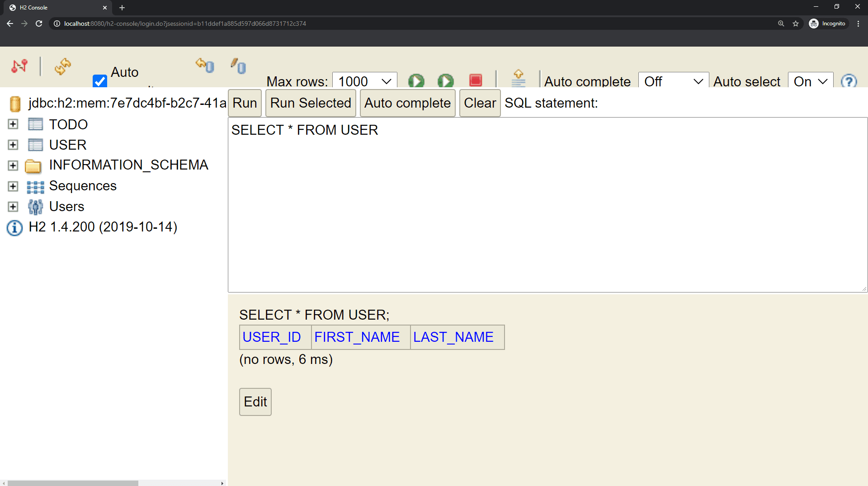Click the Refresh icon in the toolbar
The image size is (868, 486).
pos(63,66)
